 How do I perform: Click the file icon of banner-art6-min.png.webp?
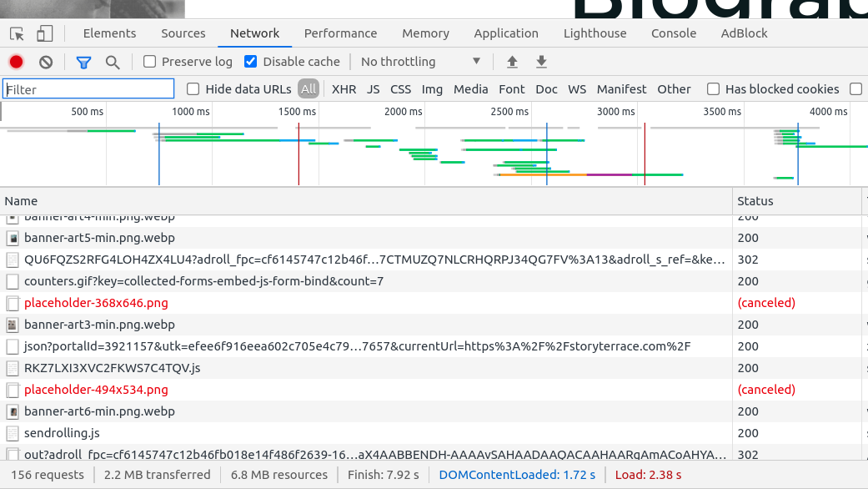point(13,411)
